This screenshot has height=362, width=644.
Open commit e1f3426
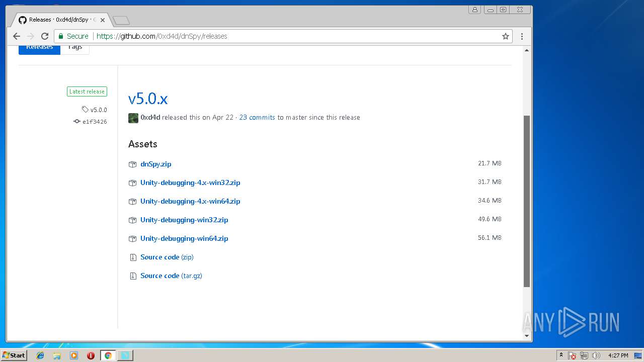(x=95, y=121)
